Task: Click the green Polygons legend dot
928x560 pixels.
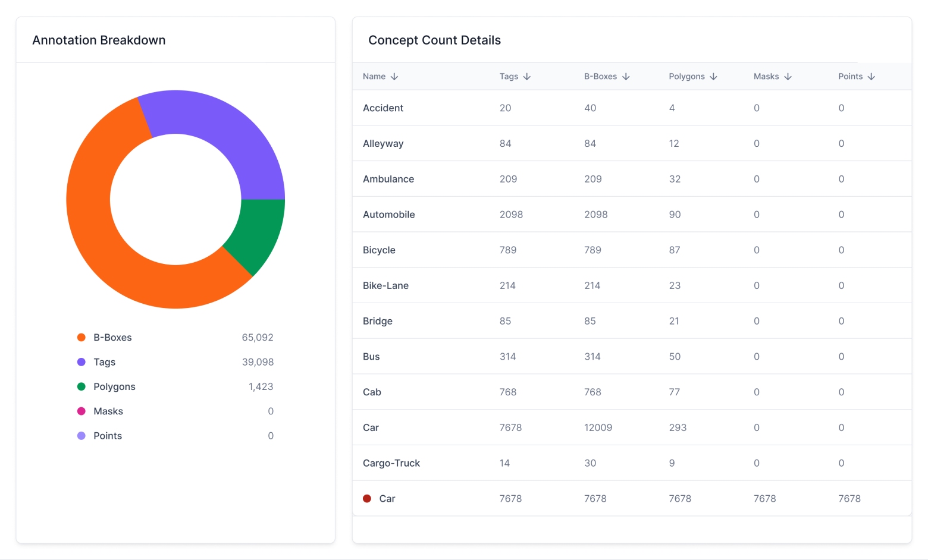Action: tap(81, 387)
